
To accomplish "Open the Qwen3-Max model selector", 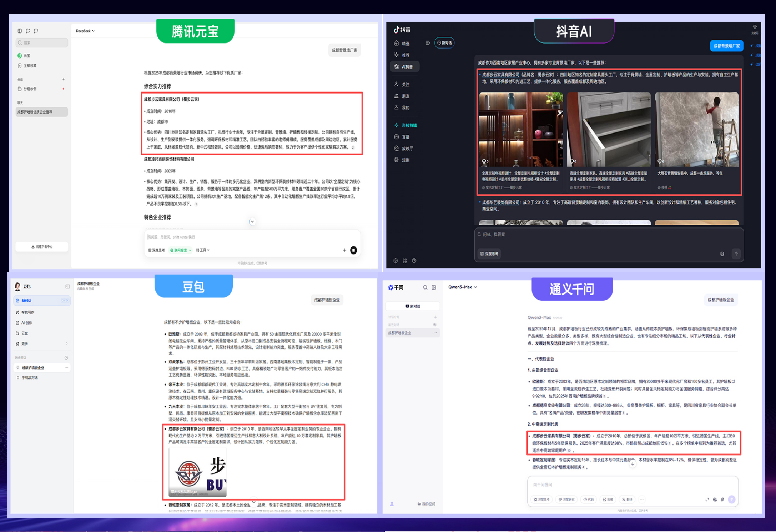I will coord(462,287).
